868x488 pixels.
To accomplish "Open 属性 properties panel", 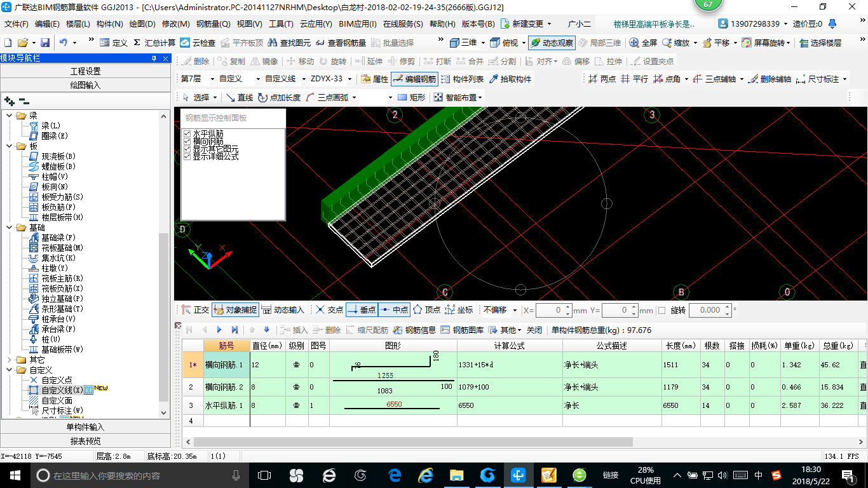I will (x=374, y=79).
